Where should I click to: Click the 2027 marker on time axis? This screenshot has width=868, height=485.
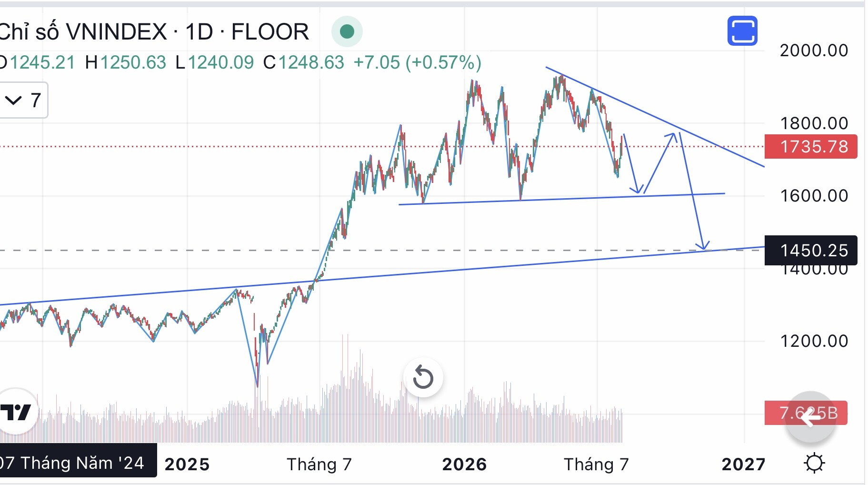coord(743,464)
